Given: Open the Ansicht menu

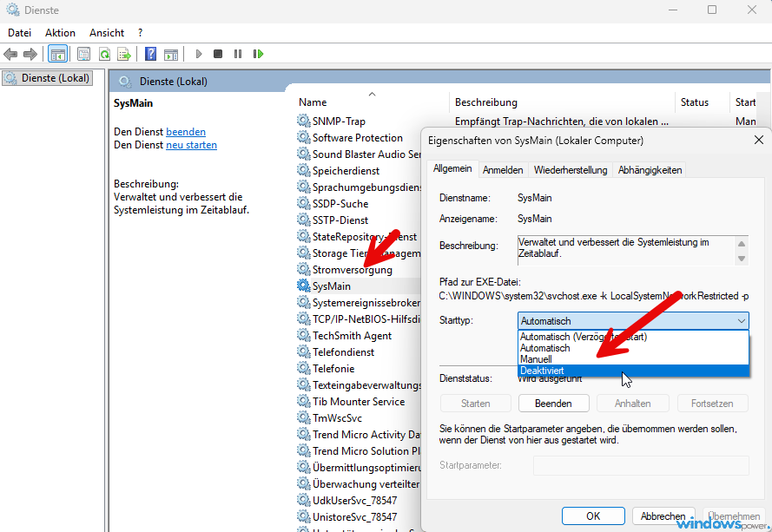Looking at the screenshot, I should pos(107,32).
